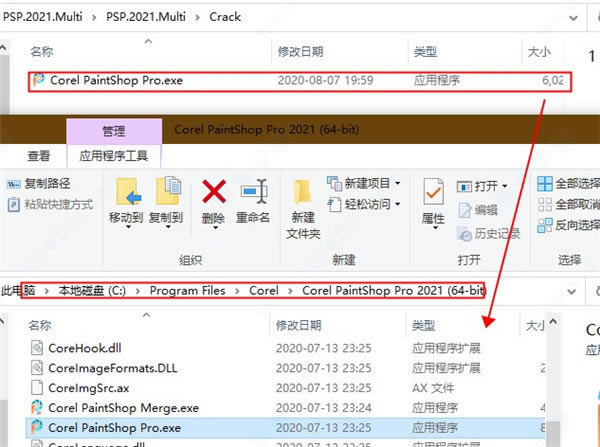Click the 移动到 (Move to) folder icon
The height and width of the screenshot is (447, 600).
pyautogui.click(x=128, y=192)
